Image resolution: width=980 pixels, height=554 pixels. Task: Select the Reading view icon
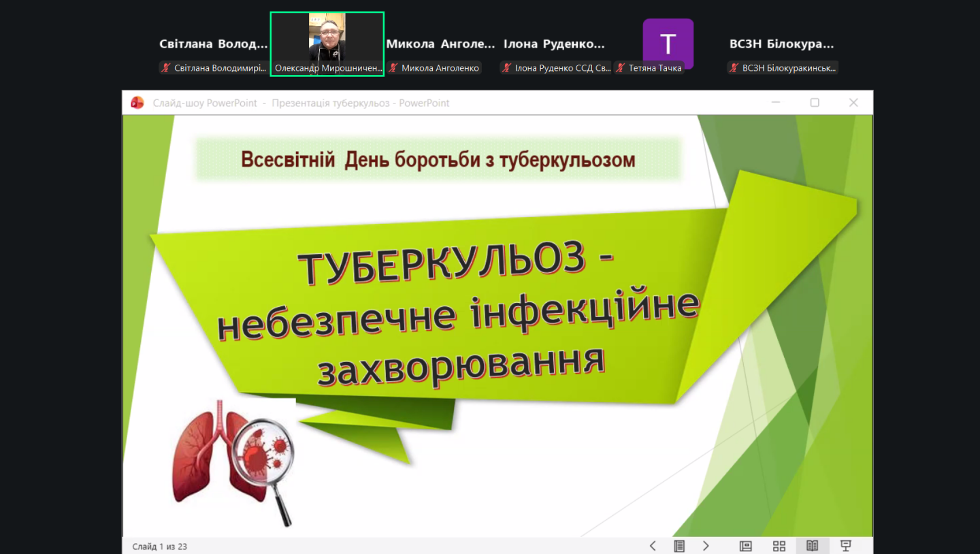pyautogui.click(x=812, y=546)
